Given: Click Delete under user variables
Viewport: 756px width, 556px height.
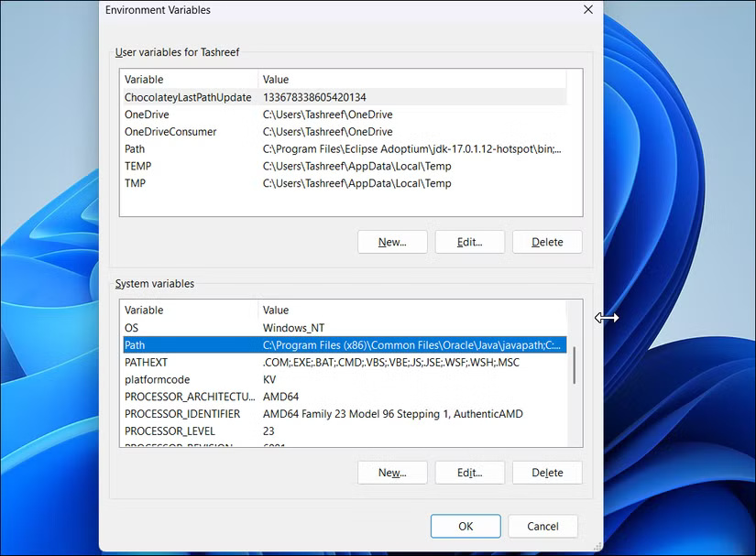Looking at the screenshot, I should pyautogui.click(x=547, y=241).
